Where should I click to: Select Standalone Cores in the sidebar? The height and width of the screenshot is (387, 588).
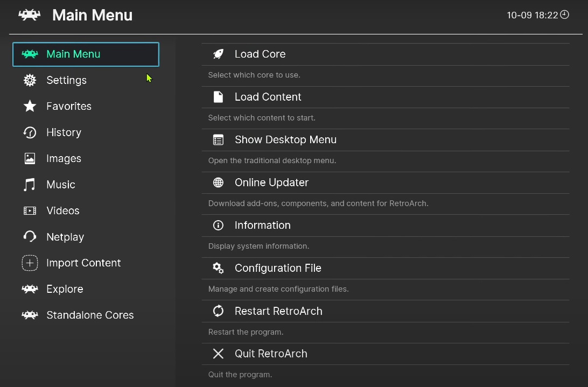coord(90,315)
